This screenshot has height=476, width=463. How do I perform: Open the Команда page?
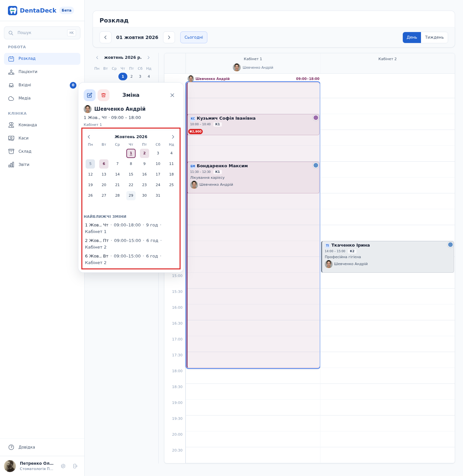pos(42,125)
